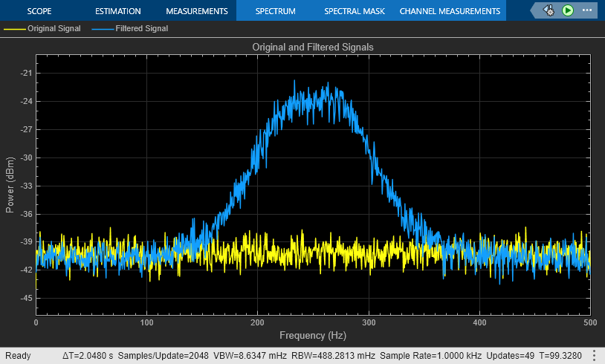Select the plot title Original and Filtered Signals
The width and height of the screenshot is (605, 364).
point(313,47)
